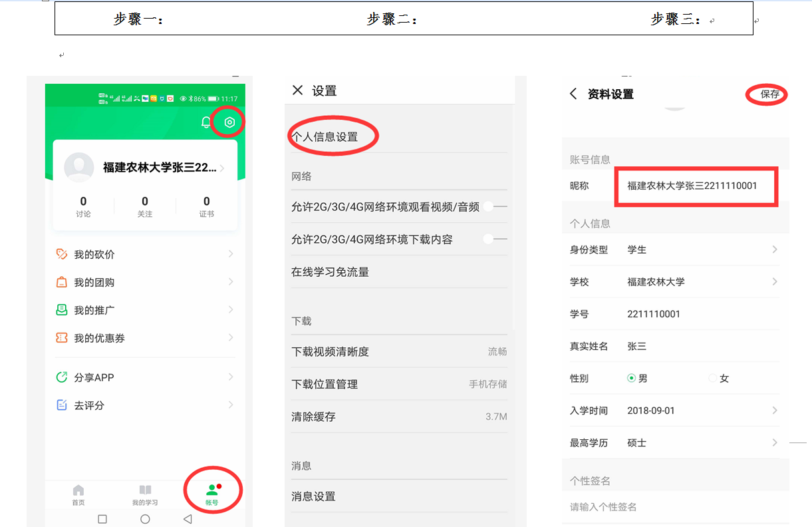This screenshot has width=812, height=527.
Task: Toggle 2G/3G/4G content download switch
Action: click(x=495, y=239)
